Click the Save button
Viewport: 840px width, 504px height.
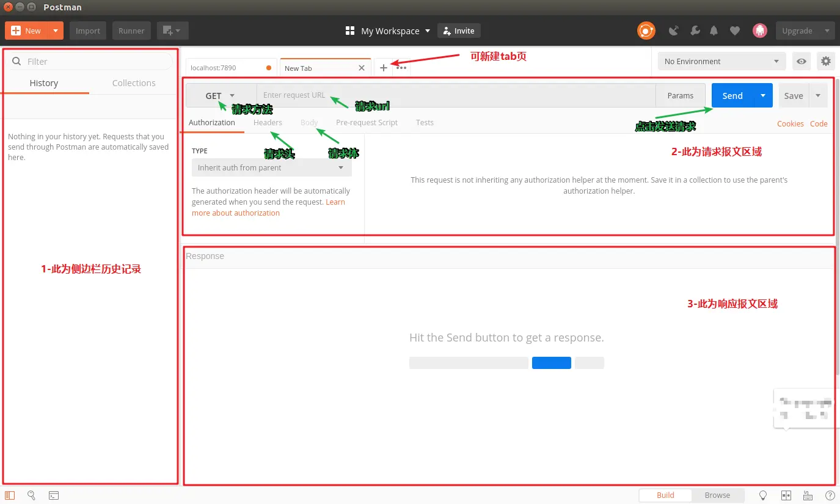click(794, 95)
